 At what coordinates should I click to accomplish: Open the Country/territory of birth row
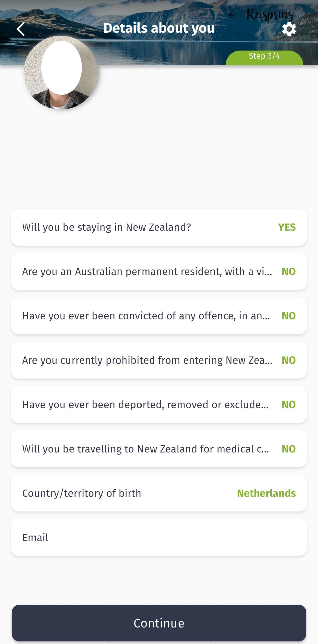coord(82,493)
